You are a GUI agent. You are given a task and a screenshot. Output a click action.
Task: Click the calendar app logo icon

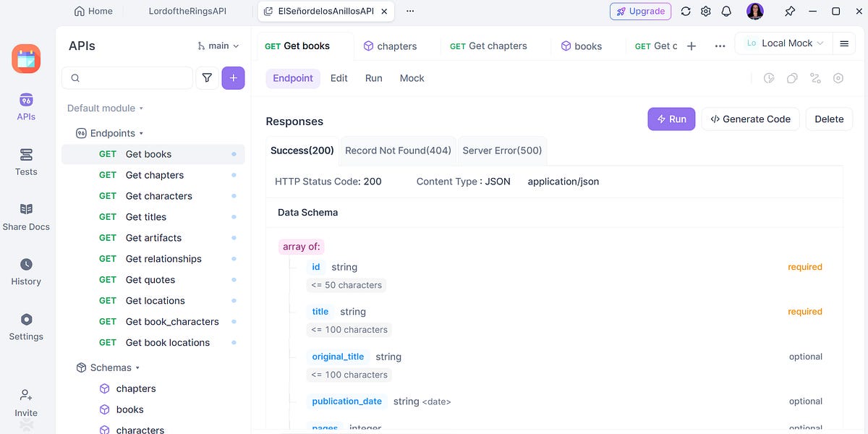(x=26, y=59)
